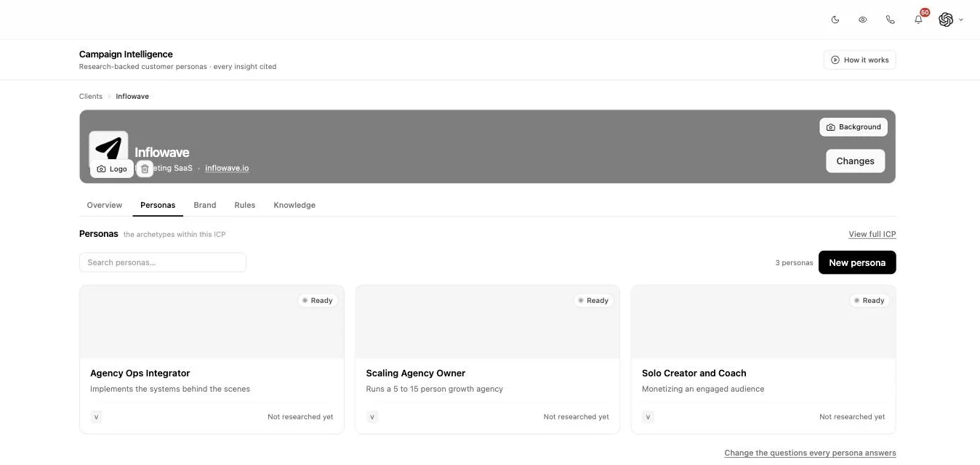Open the Rules tab
Image resolution: width=980 pixels, height=465 pixels.
(245, 205)
